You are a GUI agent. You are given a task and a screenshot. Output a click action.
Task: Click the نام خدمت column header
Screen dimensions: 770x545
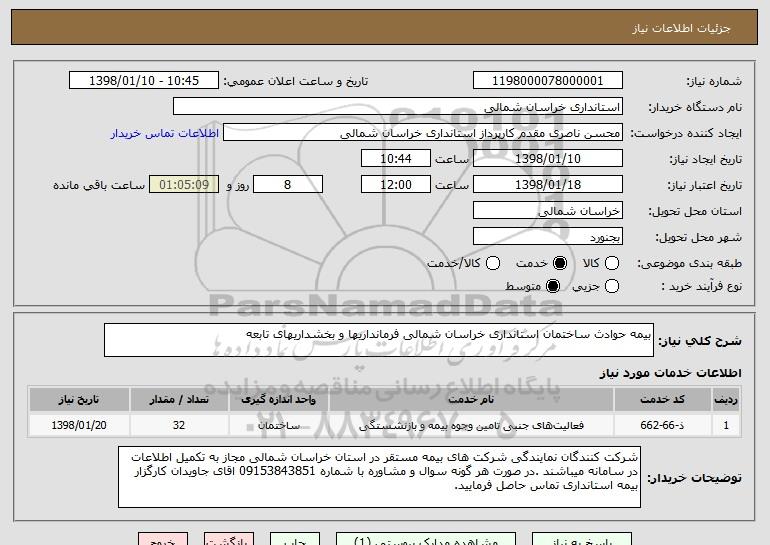coord(471,400)
